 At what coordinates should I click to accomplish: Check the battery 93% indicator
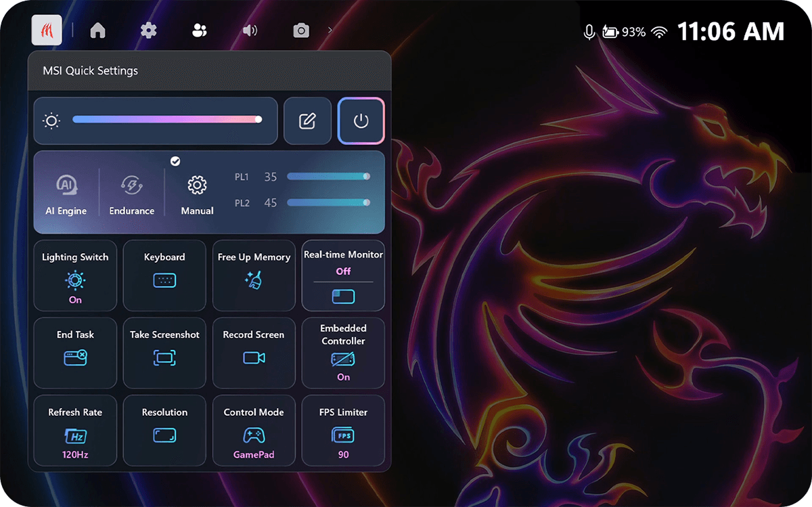pyautogui.click(x=624, y=32)
